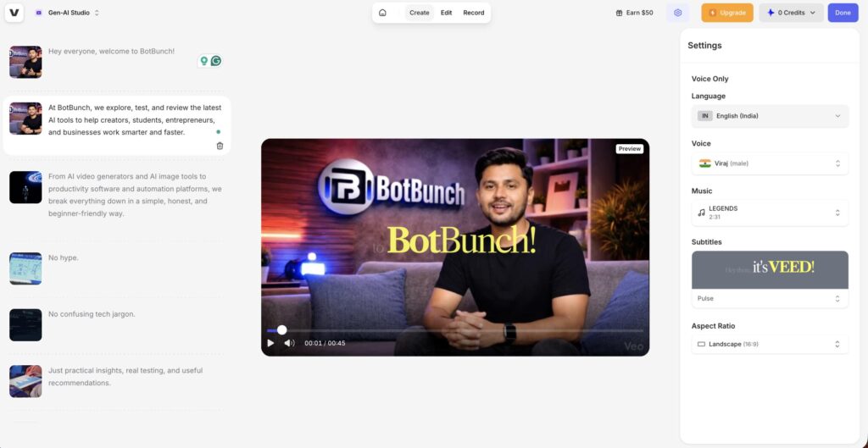The width and height of the screenshot is (868, 448).
Task: Click the 'From AI video generators' scene text
Action: click(135, 196)
